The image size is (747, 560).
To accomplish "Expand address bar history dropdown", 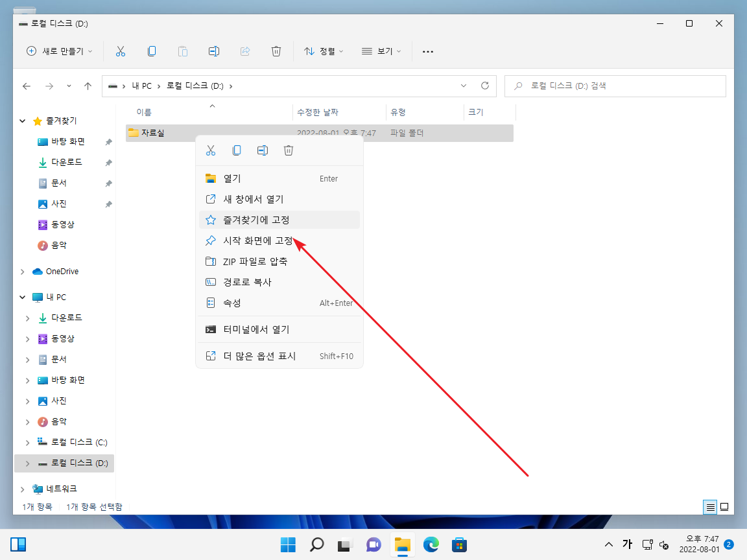I will tap(464, 86).
